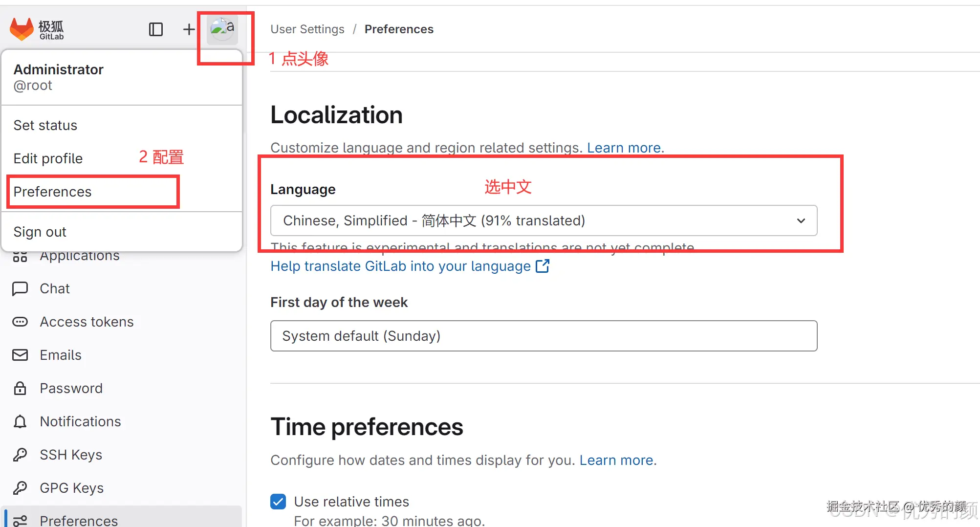
Task: Open First day of the week dropdown
Action: [x=544, y=336]
